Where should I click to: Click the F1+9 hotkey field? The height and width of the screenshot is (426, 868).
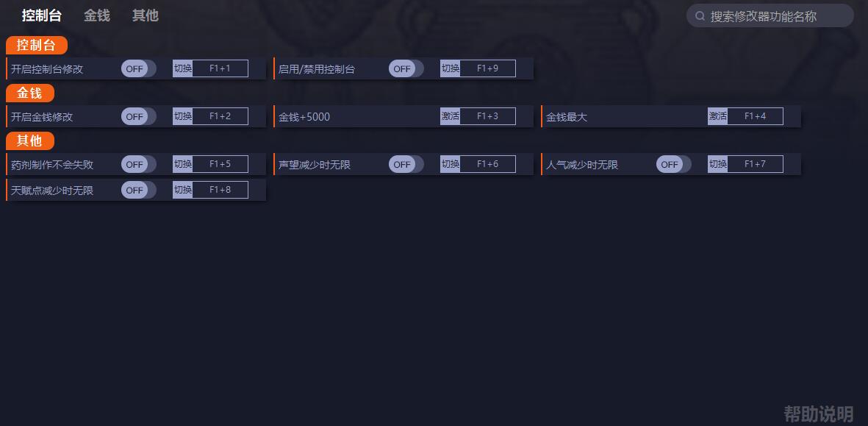(488, 68)
